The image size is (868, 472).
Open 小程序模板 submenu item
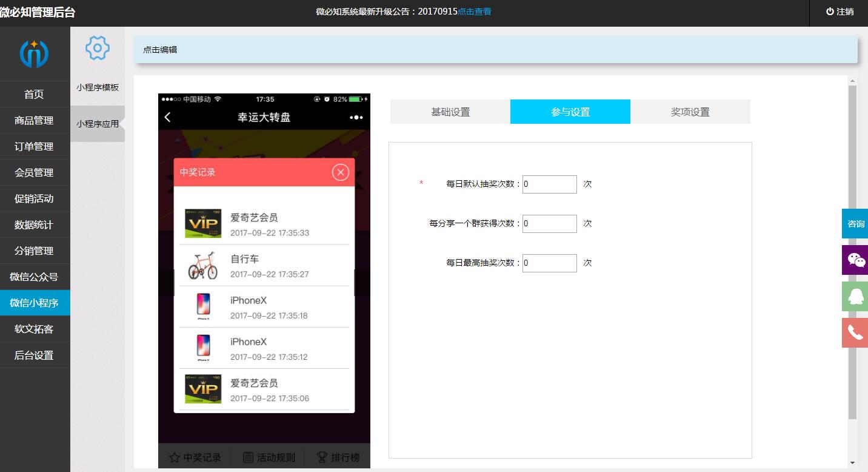tap(97, 87)
